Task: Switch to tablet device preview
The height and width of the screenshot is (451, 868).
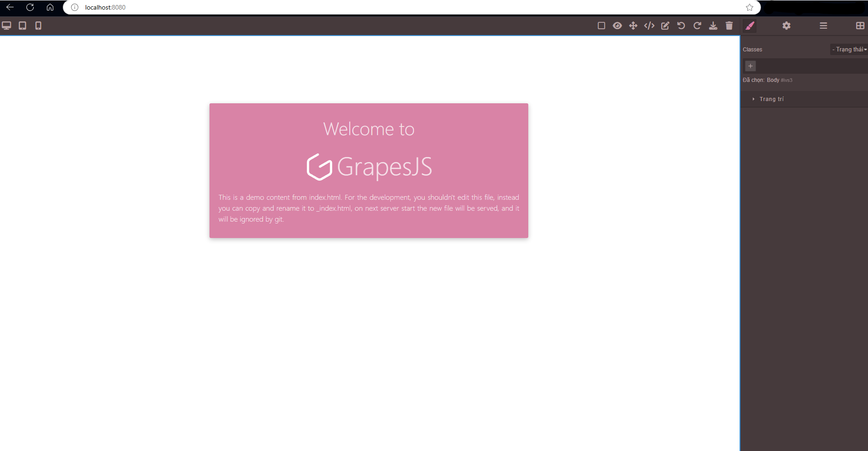Action: point(22,26)
